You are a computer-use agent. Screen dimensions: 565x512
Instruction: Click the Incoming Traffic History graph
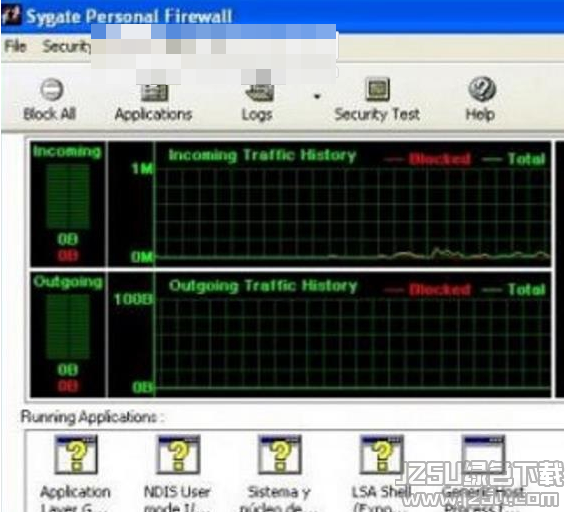click(x=353, y=213)
